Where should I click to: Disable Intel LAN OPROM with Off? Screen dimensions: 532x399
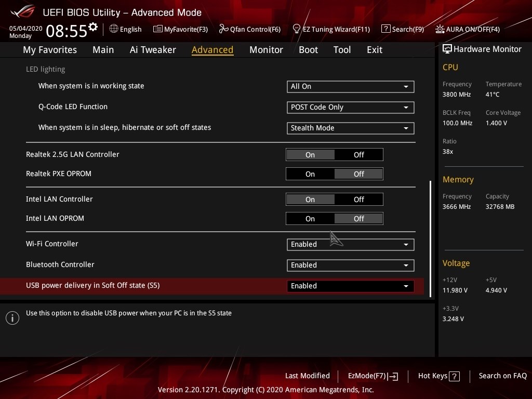(358, 219)
